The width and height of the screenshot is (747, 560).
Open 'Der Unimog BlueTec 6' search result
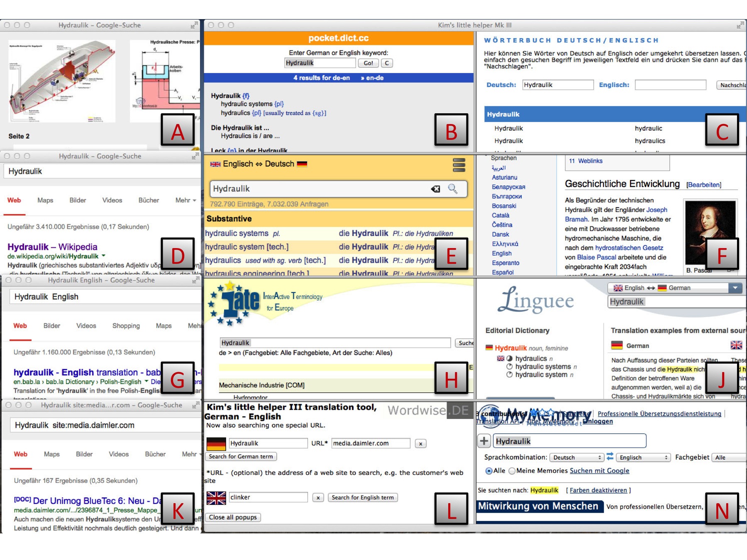[87, 501]
